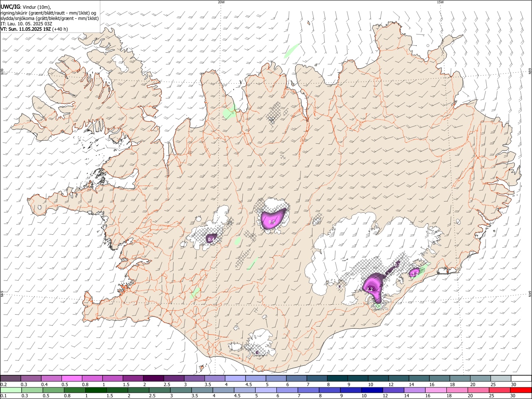Click the 20W longitude label
The image size is (532, 399).
tap(221, 2)
